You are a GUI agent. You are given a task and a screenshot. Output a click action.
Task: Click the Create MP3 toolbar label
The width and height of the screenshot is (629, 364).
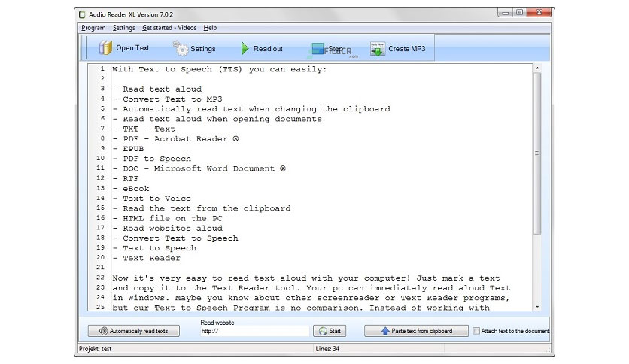[x=407, y=48]
